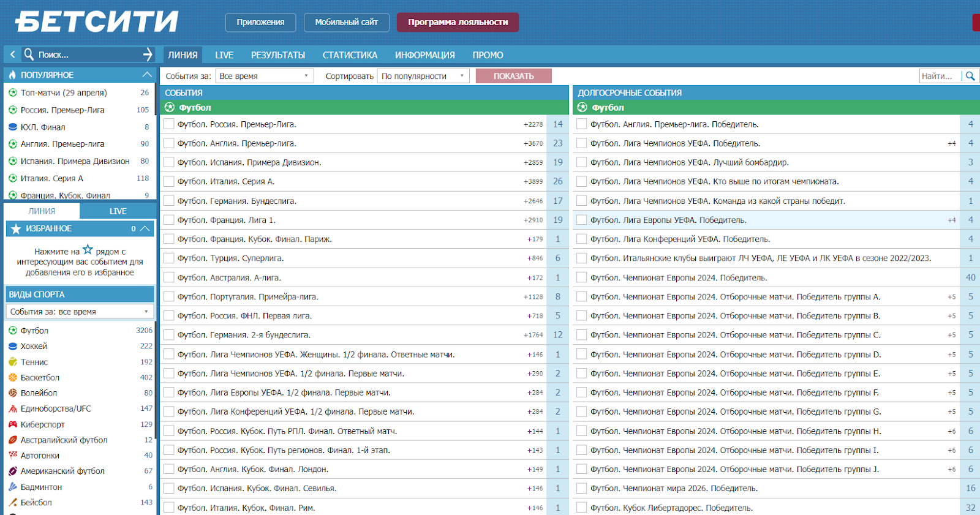Expand +4 on Лига Чемпионов УЕФА. Победитель.
Viewport: 980px width, 515px height.
pos(952,143)
